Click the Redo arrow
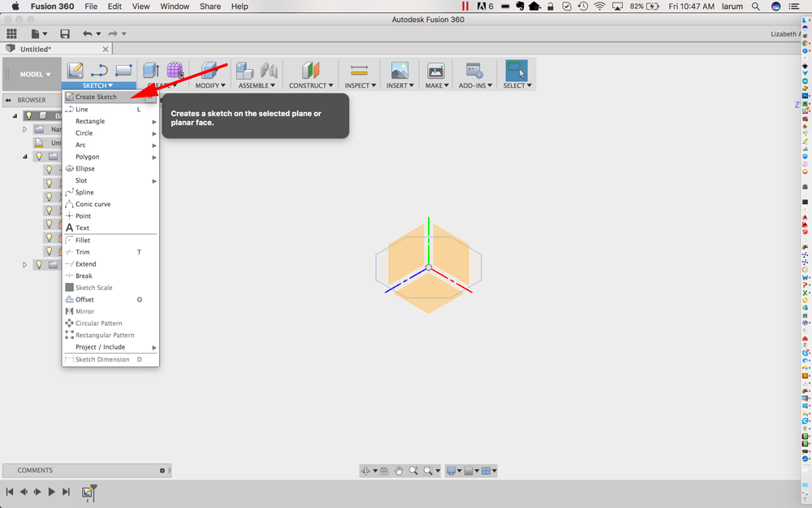This screenshot has height=508, width=812. coord(112,33)
